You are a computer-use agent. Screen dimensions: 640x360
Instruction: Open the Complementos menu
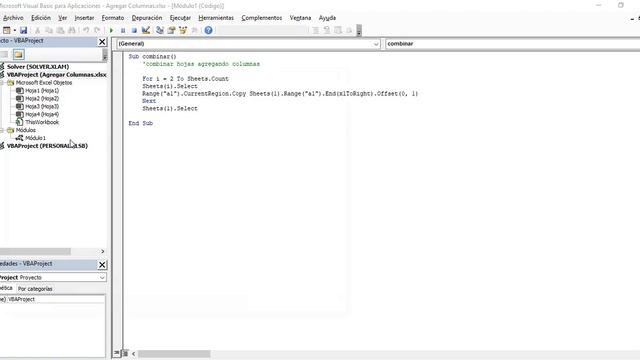click(x=262, y=18)
